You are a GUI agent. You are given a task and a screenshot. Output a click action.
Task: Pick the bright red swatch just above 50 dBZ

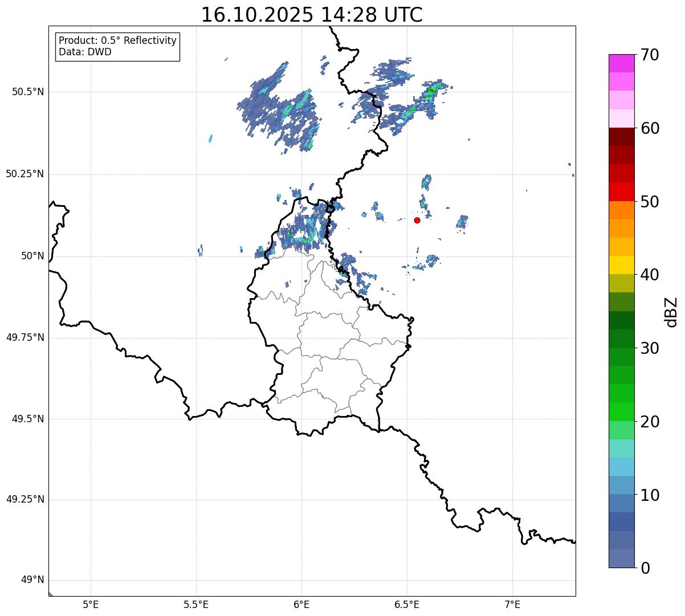pyautogui.click(x=621, y=191)
